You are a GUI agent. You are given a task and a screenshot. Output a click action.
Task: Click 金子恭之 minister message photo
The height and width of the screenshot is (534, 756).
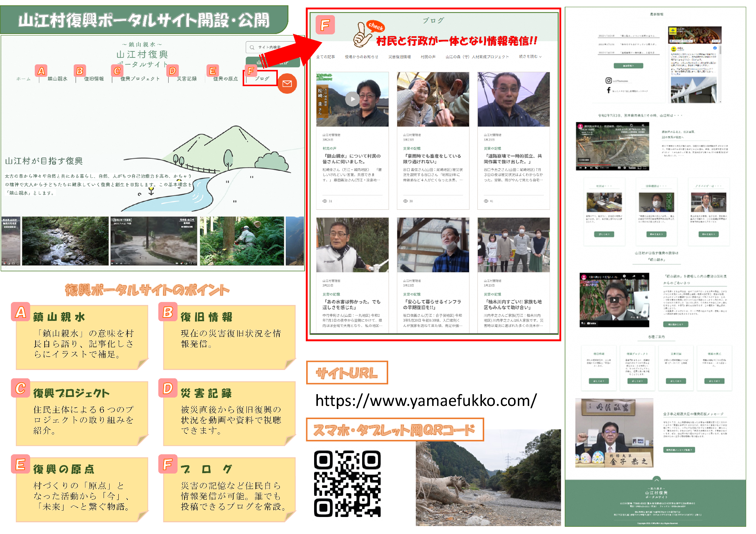coord(614,433)
